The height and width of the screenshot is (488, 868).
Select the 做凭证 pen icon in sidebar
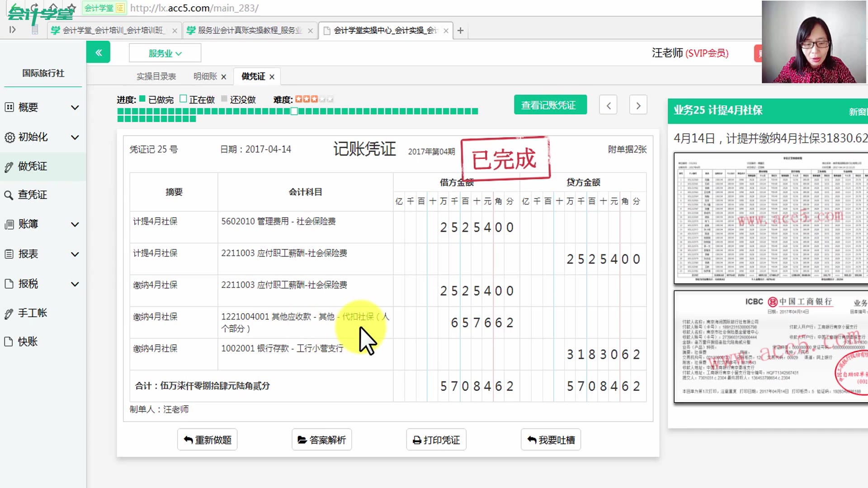[x=10, y=166]
